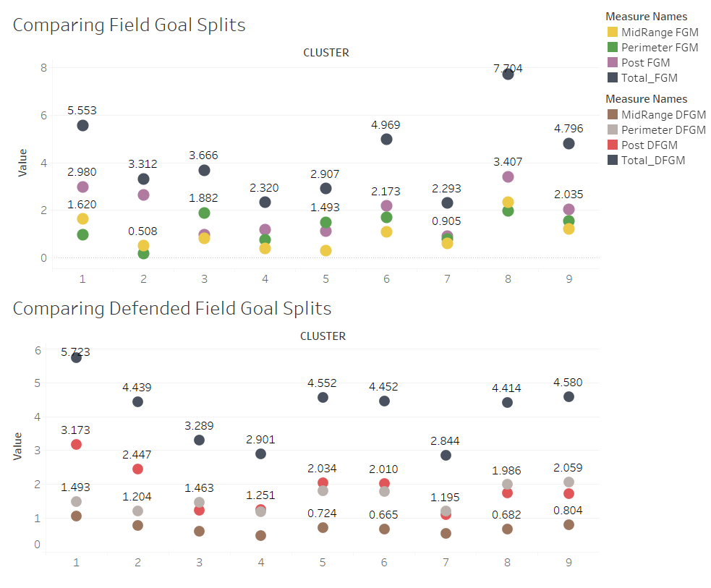Click the Total_DFGM dark legend swatch
The image size is (711, 588).
pyautogui.click(x=612, y=160)
